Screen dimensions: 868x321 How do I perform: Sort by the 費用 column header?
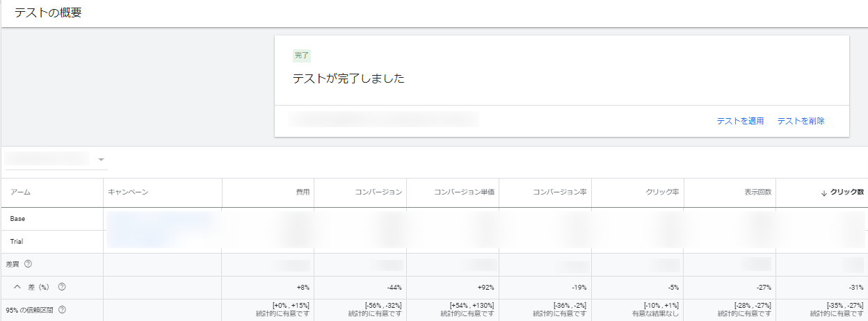coord(302,192)
